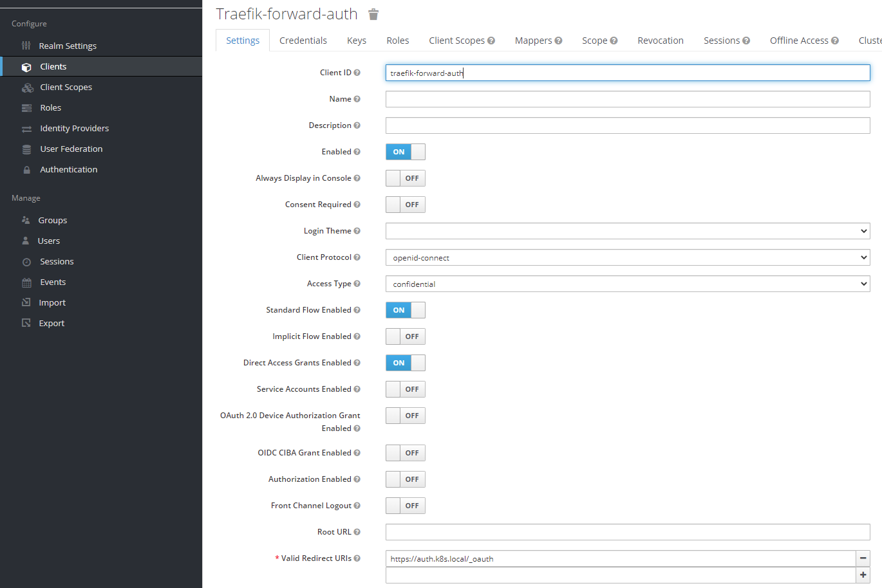Click the Groups people icon
Image resolution: width=882 pixels, height=588 pixels.
click(x=26, y=220)
